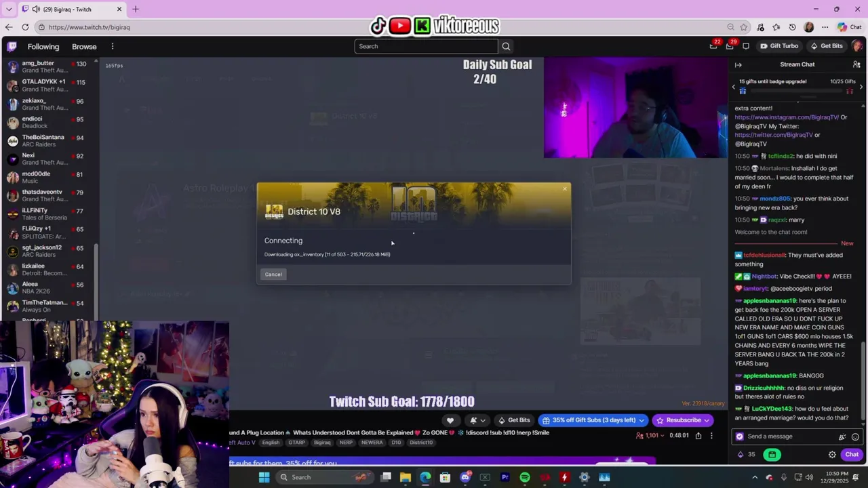Viewport: 868px width, 488px height.
Task: Go back in the browser
Action: (x=9, y=27)
